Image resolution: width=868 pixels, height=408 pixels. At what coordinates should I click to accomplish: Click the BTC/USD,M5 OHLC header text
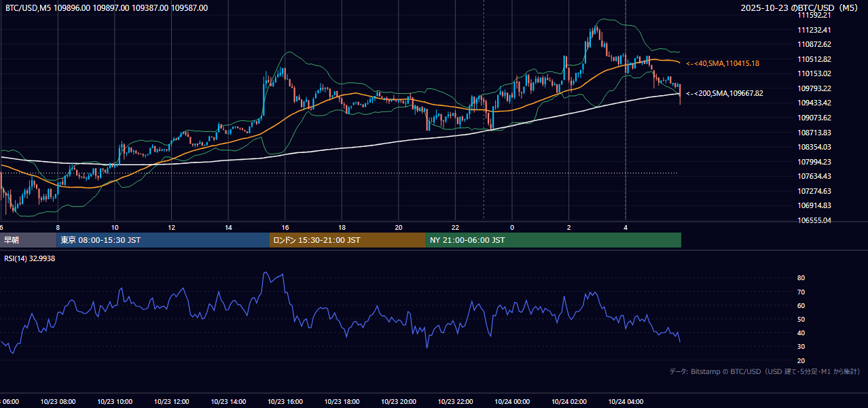107,8
